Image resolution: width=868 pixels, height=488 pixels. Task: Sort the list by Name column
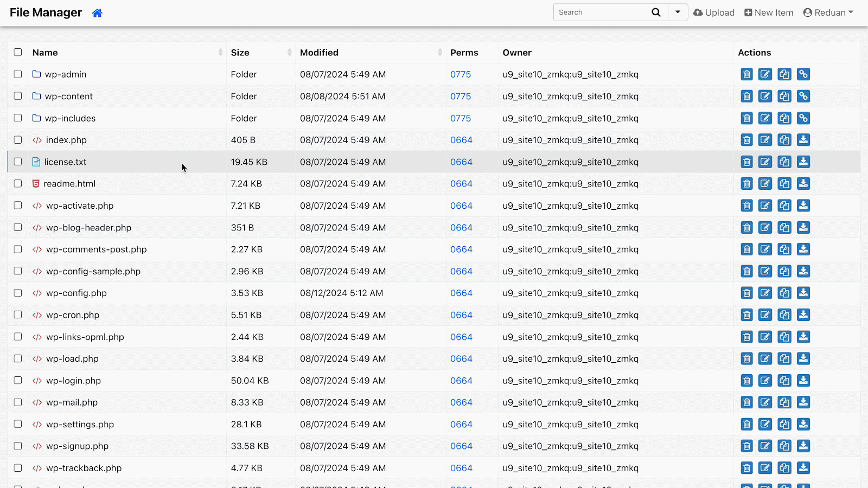(x=45, y=53)
